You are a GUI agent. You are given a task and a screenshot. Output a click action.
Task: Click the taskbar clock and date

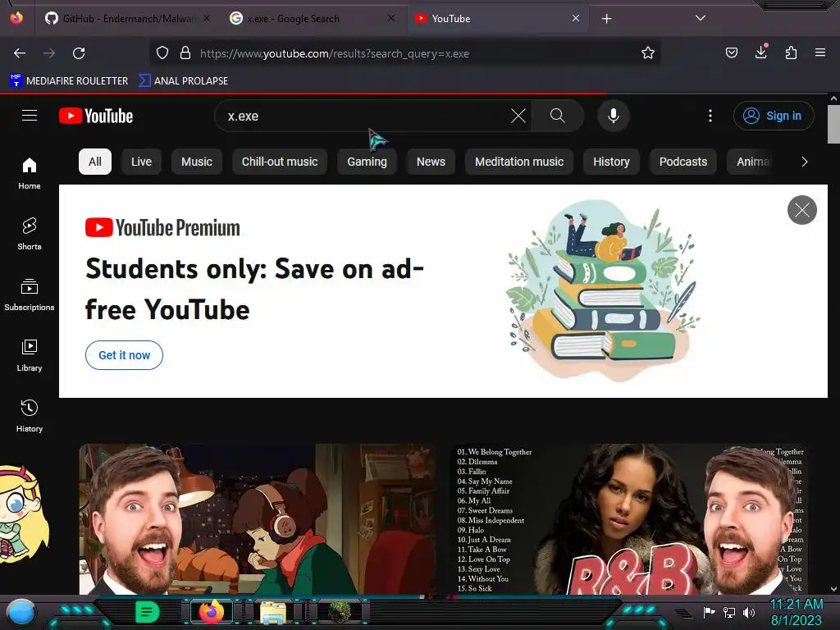coord(796,612)
